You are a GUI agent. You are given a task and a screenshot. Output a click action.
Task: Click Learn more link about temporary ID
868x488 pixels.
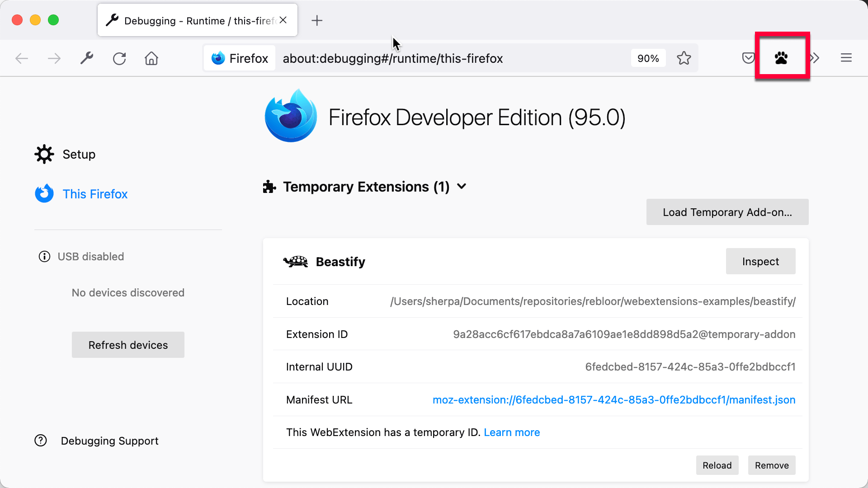coord(511,432)
